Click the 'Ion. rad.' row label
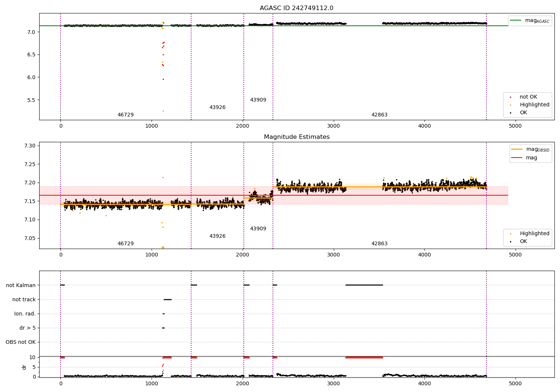This screenshot has height=392, width=560. (25, 314)
